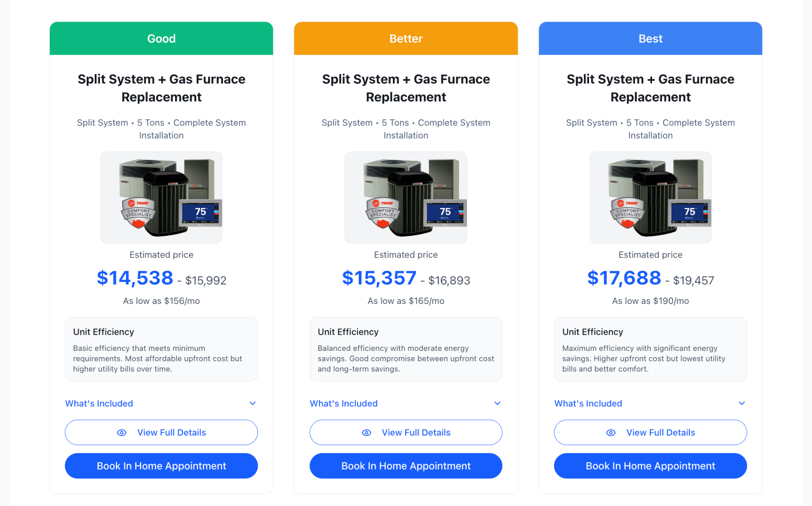Click the eye icon in Better plan
This screenshot has height=506, width=812.
367,432
